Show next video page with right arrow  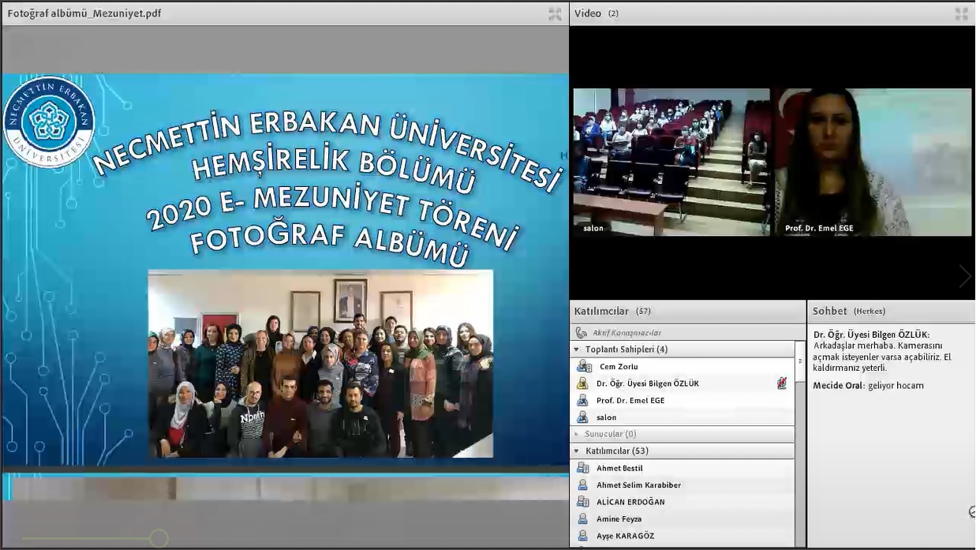964,276
